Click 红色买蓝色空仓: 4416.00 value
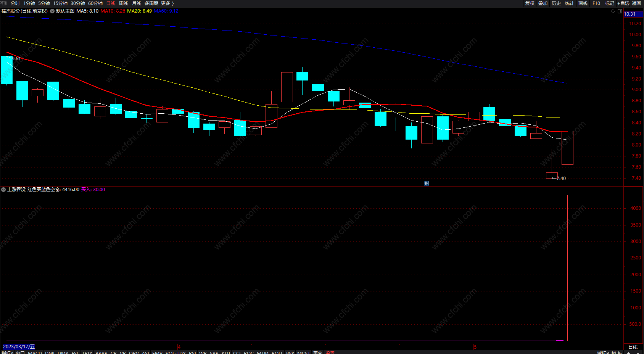The image size is (644, 354). 53,190
